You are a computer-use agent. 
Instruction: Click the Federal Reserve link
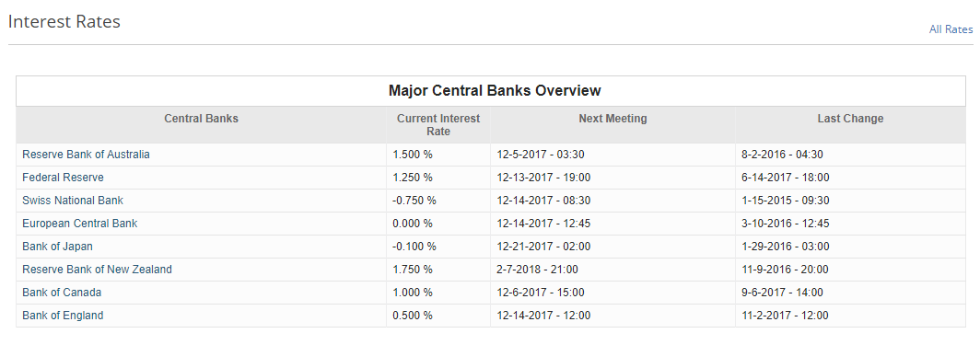64,178
